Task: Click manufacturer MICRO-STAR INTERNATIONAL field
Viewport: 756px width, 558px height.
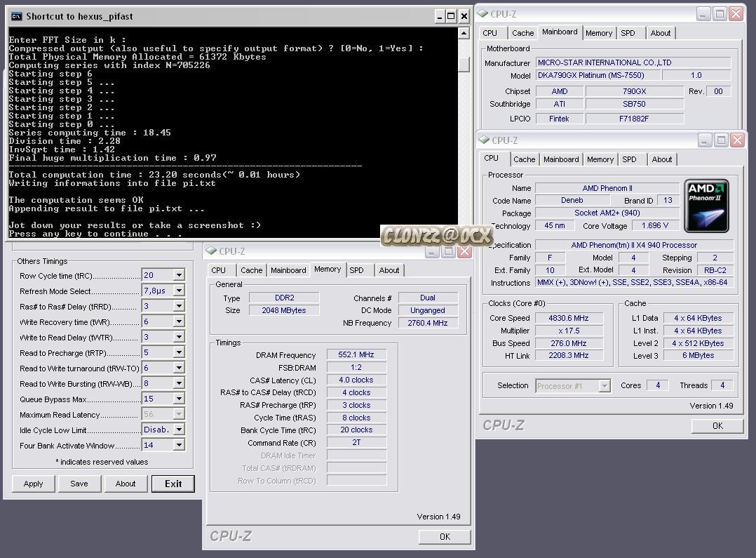Action: click(x=633, y=62)
